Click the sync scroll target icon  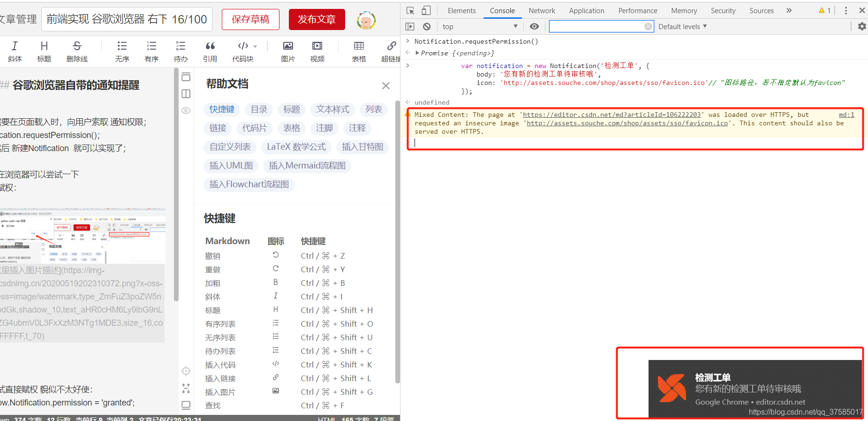[186, 371]
